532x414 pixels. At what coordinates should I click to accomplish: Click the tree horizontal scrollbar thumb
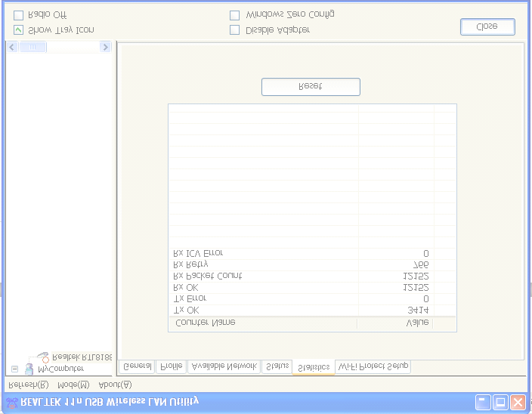coord(32,47)
